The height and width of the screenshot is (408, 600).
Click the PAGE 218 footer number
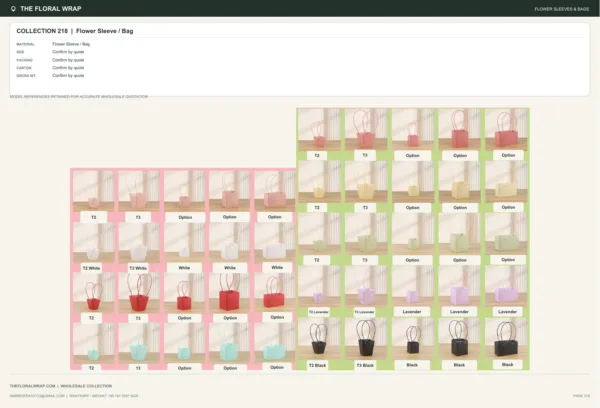(x=581, y=396)
